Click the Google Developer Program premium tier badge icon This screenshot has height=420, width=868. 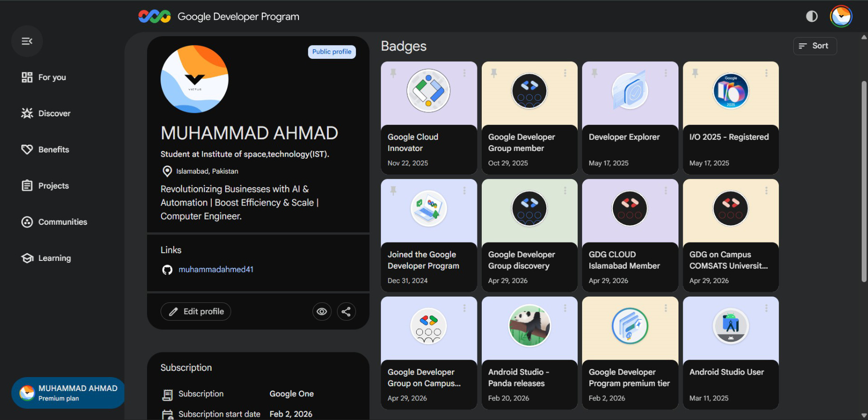[630, 326]
